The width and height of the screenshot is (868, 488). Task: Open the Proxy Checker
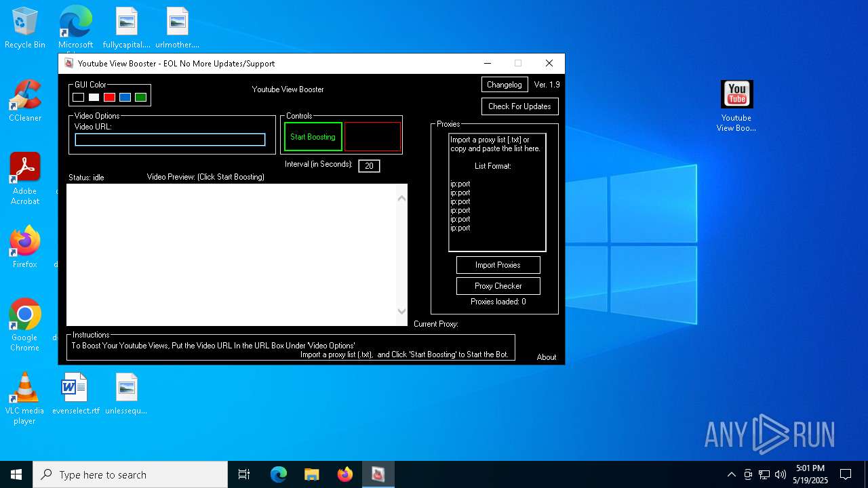tap(498, 286)
